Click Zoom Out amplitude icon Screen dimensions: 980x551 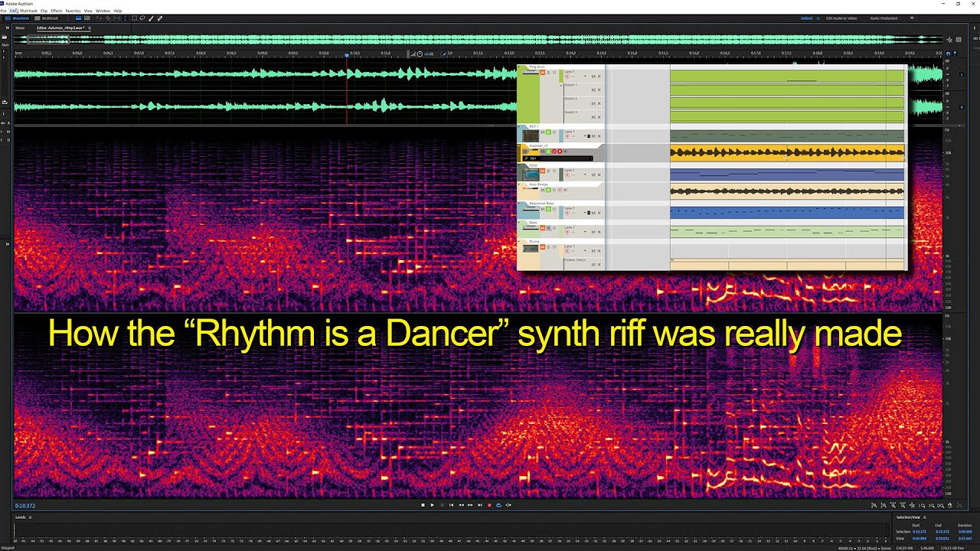point(884,505)
